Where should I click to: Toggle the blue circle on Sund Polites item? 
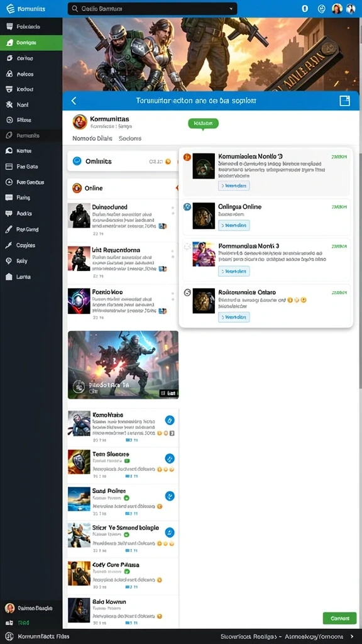point(170,496)
